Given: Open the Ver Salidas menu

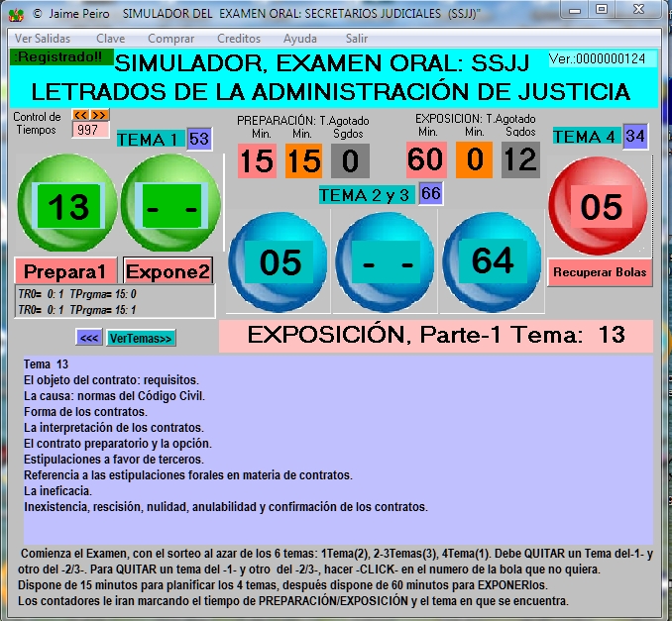Looking at the screenshot, I should point(43,38).
